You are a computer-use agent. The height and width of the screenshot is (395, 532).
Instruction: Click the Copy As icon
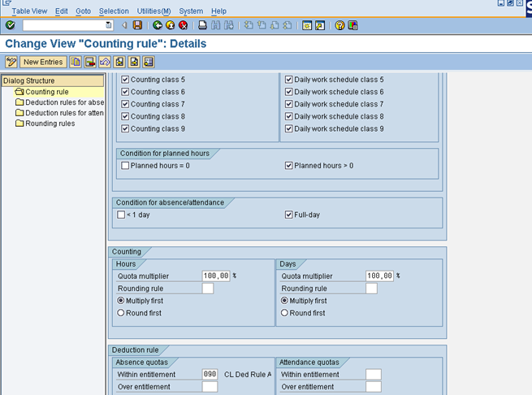tap(76, 62)
